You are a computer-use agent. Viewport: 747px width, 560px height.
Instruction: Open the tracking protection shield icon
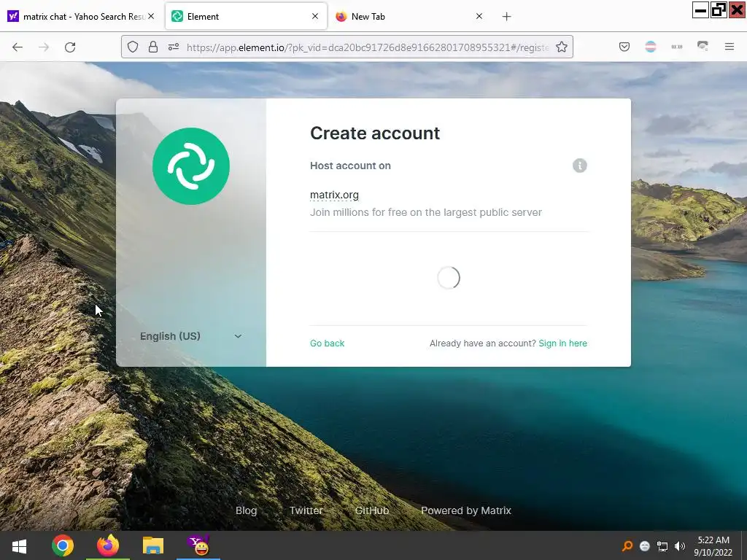point(133,47)
